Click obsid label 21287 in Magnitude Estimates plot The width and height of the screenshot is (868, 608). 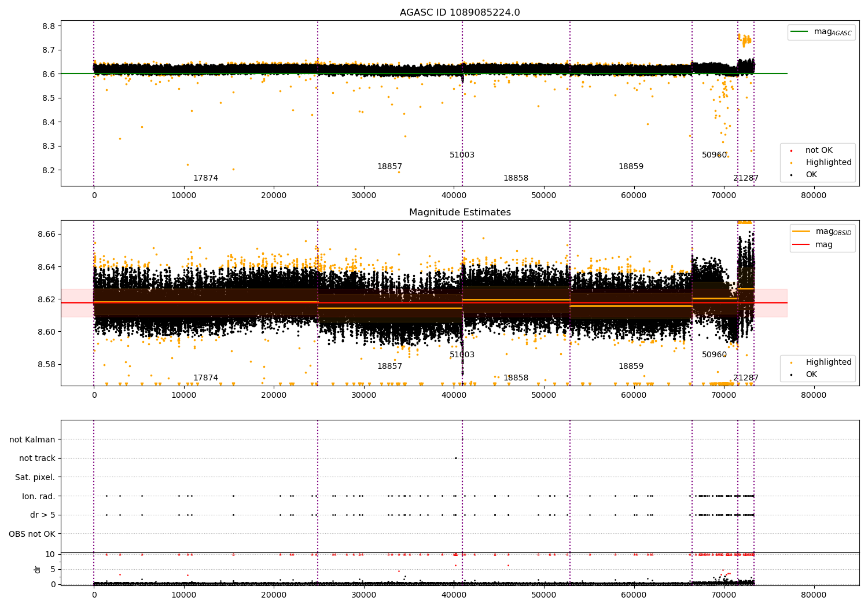click(x=746, y=378)
